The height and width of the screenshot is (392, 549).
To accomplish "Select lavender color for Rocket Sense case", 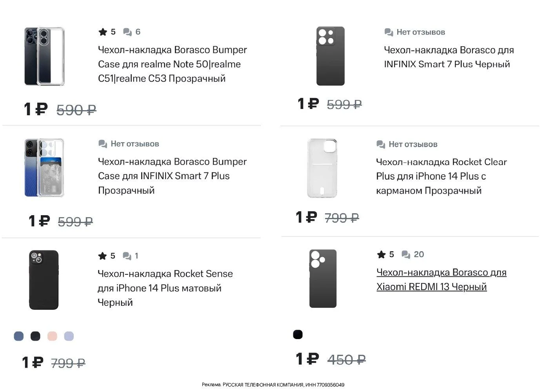I will [x=69, y=336].
